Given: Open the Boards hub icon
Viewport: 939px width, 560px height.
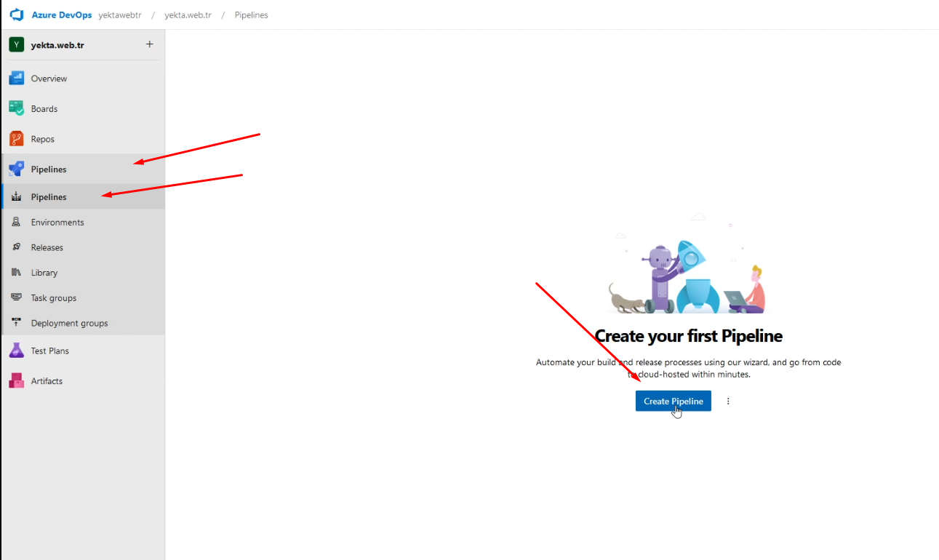Looking at the screenshot, I should click(16, 108).
